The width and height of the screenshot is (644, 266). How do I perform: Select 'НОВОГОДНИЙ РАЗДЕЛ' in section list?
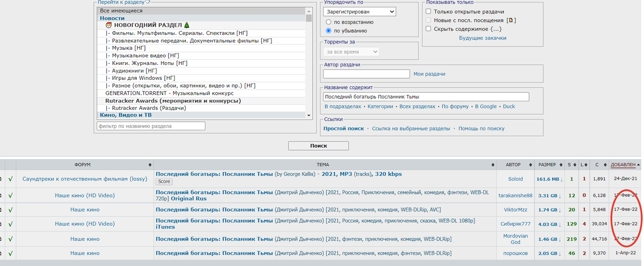point(201,26)
